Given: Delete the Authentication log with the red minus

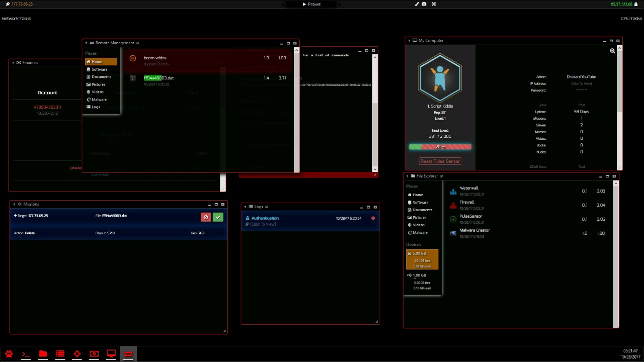Looking at the screenshot, I should [373, 218].
